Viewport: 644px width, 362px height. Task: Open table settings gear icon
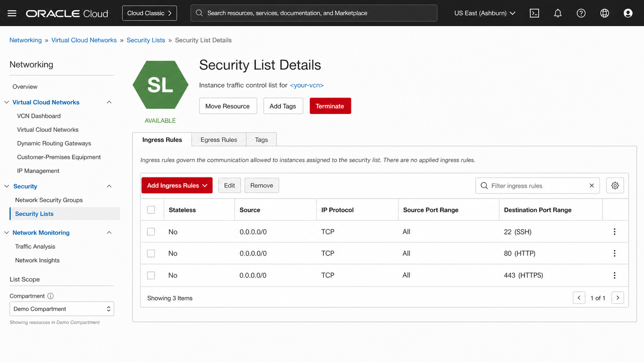tap(615, 185)
